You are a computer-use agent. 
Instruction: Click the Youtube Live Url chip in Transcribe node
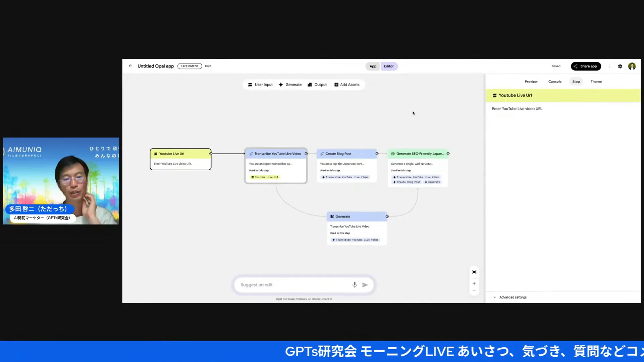coord(265,177)
